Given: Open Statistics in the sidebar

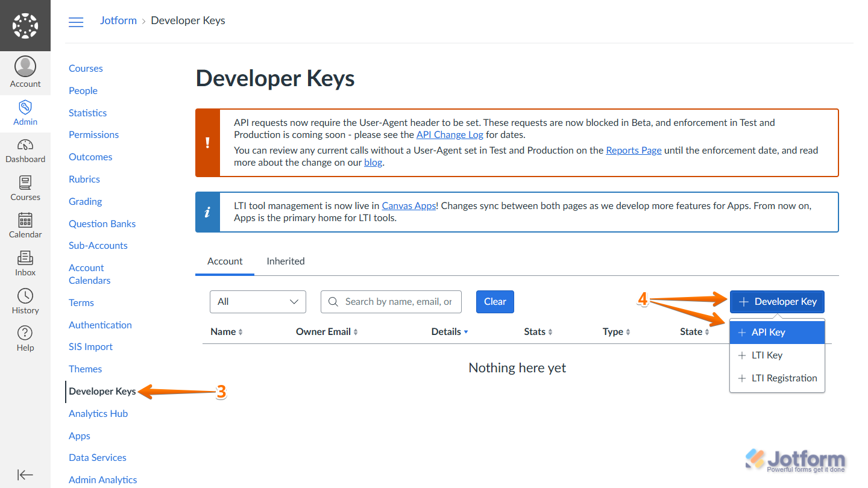Looking at the screenshot, I should tap(87, 113).
